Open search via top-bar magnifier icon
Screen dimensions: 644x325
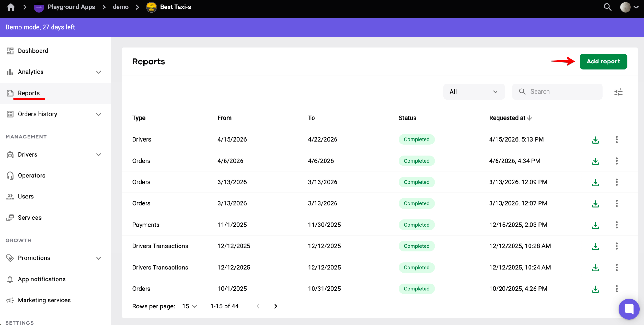[x=608, y=7]
